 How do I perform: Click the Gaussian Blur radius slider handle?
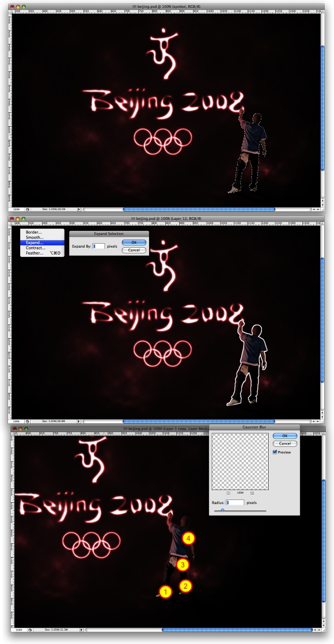pyautogui.click(x=222, y=510)
